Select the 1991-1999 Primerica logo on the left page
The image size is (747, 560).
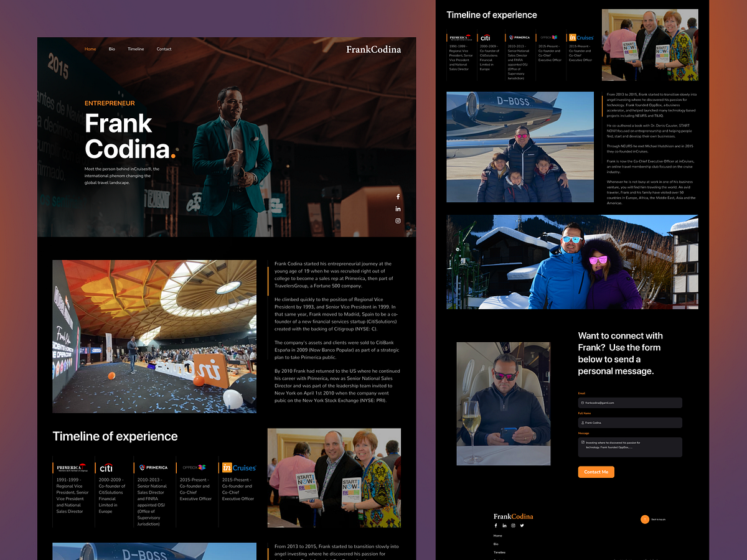(71, 467)
